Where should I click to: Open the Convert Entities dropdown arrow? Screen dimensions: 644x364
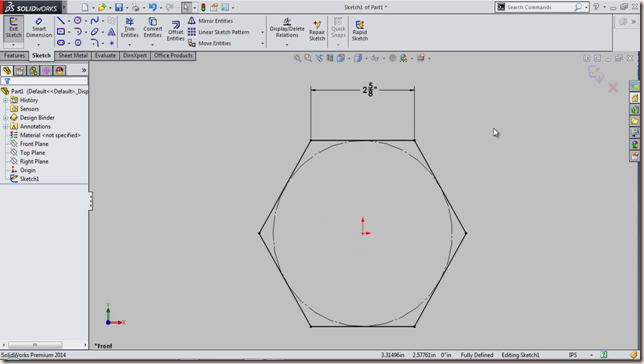152,44
